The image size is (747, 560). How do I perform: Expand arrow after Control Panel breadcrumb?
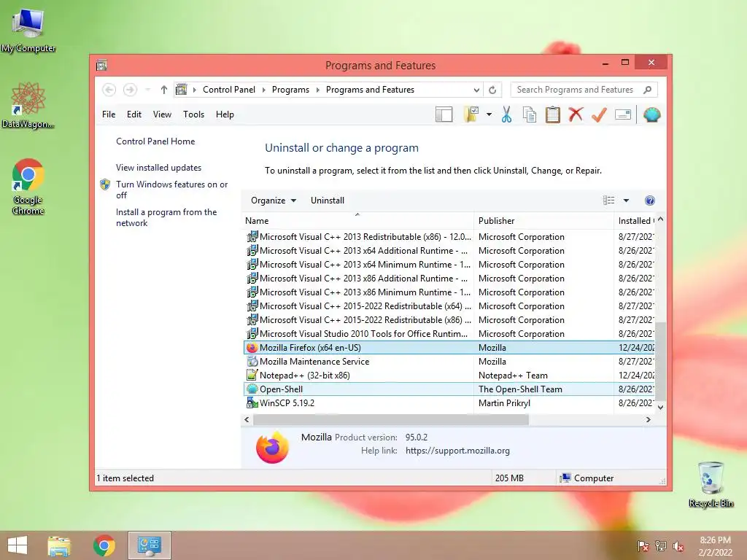pyautogui.click(x=263, y=90)
